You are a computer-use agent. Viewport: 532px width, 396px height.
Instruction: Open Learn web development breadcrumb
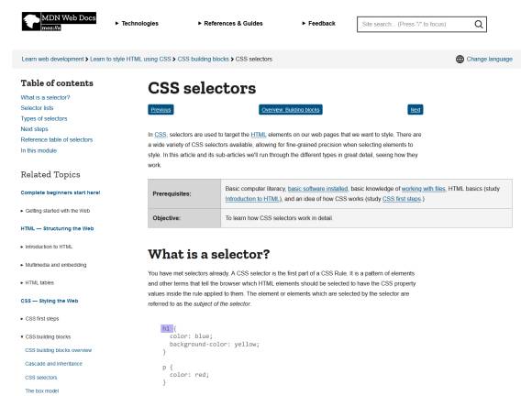coord(52,59)
